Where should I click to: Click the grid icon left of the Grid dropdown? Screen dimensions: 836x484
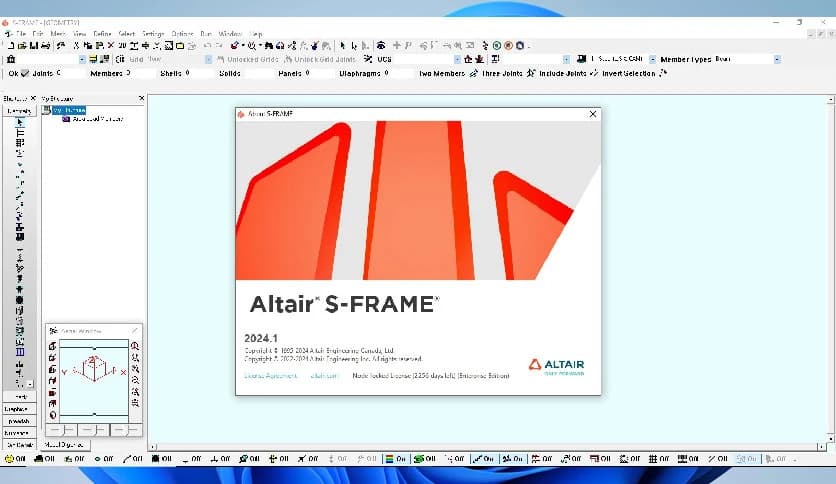click(x=120, y=59)
